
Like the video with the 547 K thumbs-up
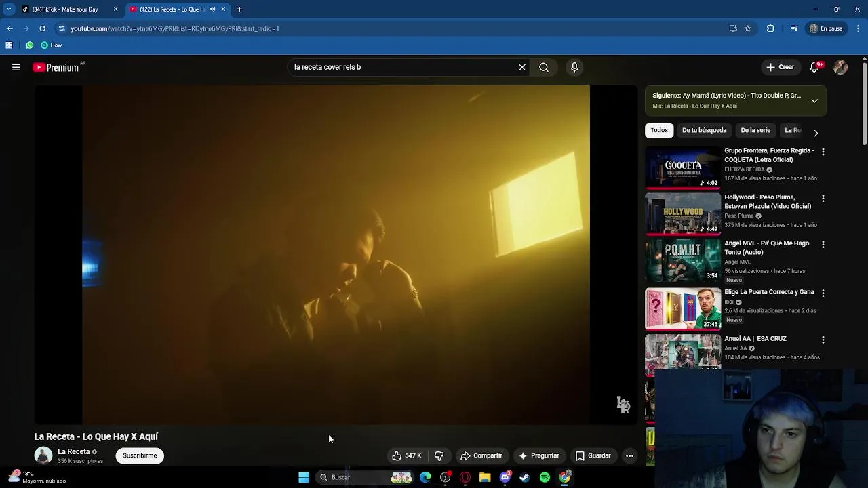[x=407, y=455]
